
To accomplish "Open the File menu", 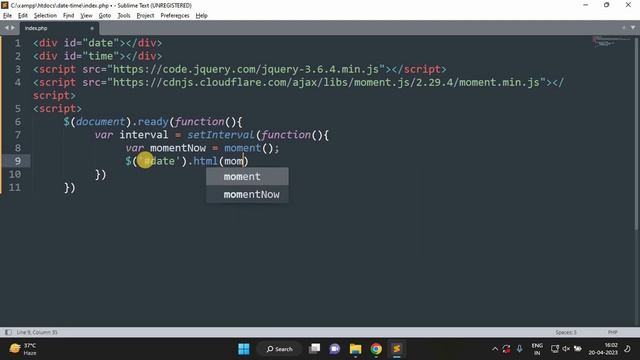I will 7,16.
